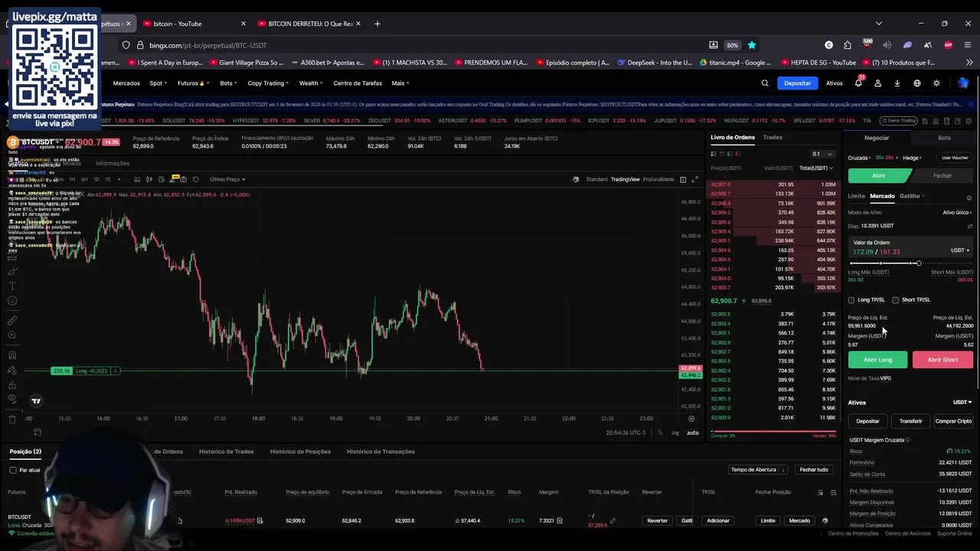This screenshot has height=551, width=980.
Task: Click the Depositar button in the header
Action: point(797,83)
